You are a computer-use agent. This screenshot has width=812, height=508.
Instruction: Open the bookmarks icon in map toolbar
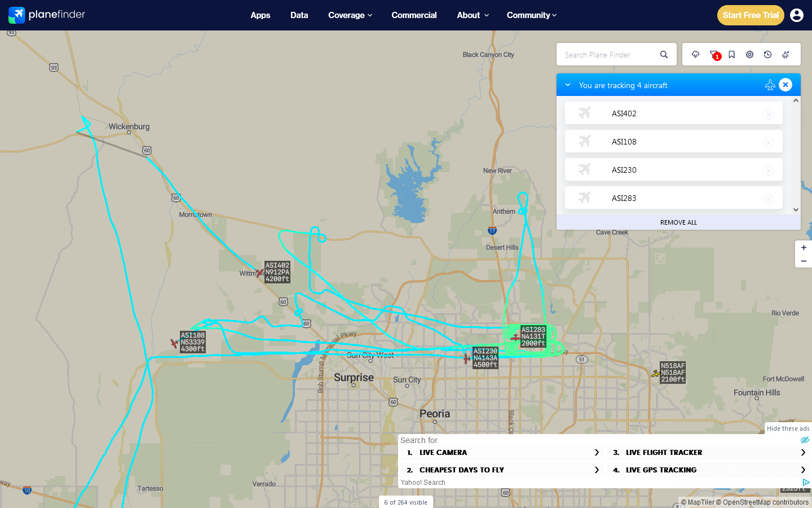(x=731, y=55)
